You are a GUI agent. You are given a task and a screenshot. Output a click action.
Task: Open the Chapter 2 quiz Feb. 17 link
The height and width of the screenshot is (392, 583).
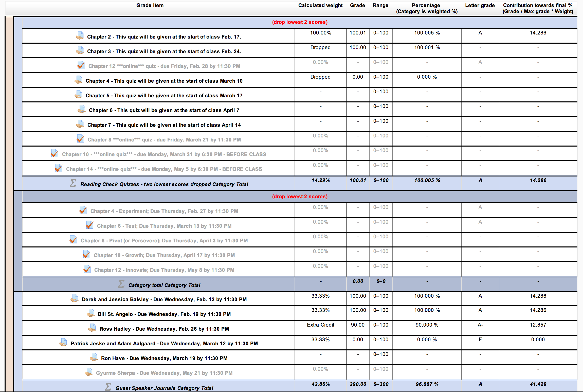[x=164, y=37]
